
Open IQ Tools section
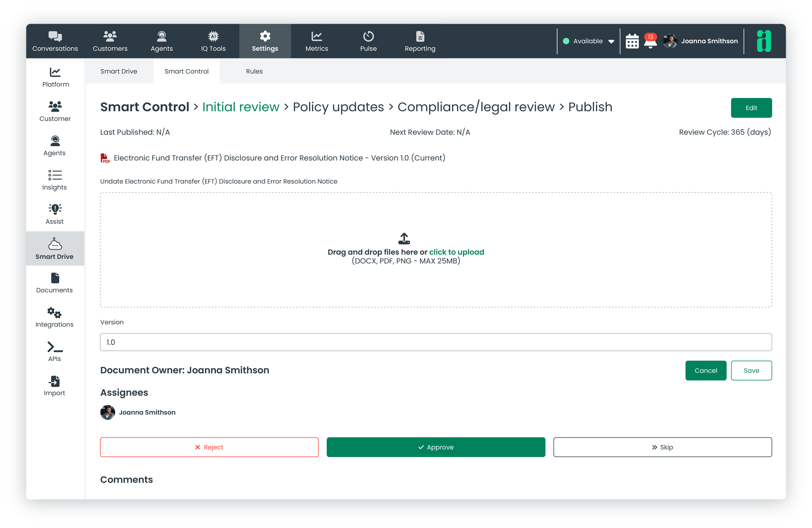click(x=213, y=41)
